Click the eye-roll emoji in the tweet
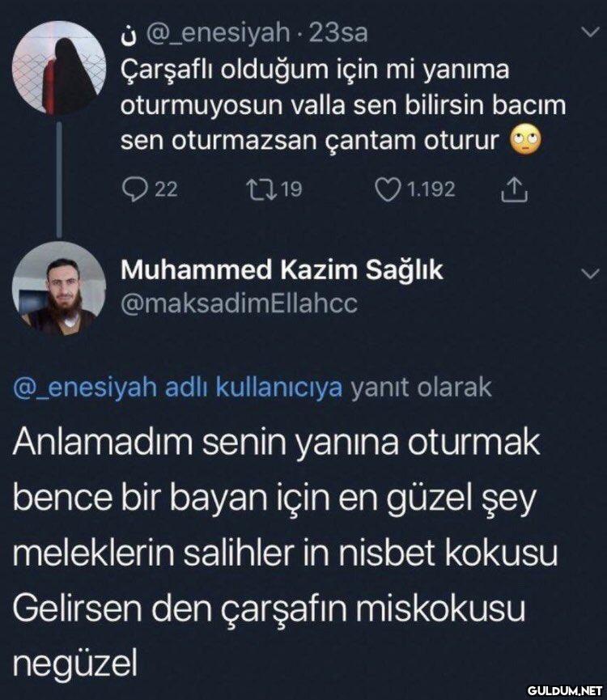Screen dimensions: 607x700 pyautogui.click(x=526, y=141)
